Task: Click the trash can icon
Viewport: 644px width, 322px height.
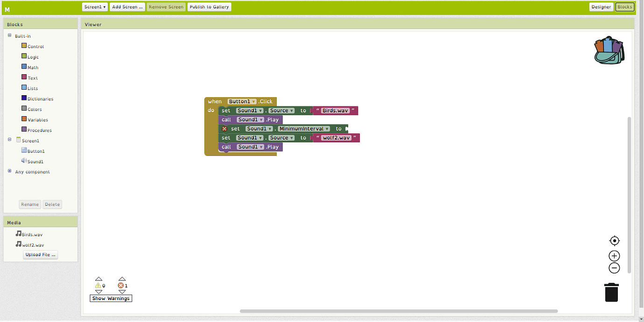Action: point(611,292)
